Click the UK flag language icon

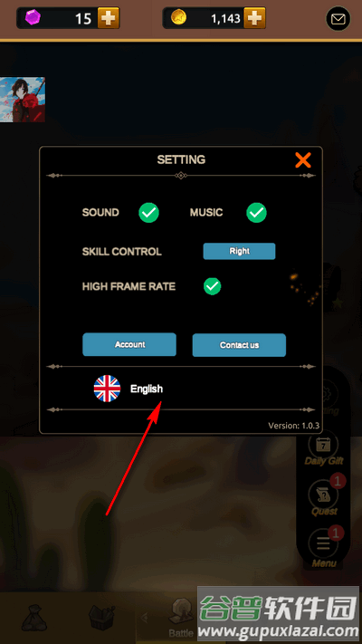click(107, 389)
